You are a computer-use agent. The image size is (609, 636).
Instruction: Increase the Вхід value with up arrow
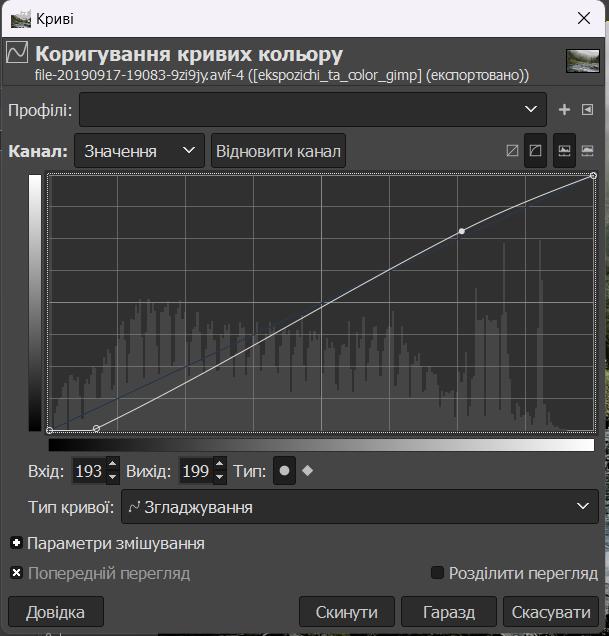point(112,464)
